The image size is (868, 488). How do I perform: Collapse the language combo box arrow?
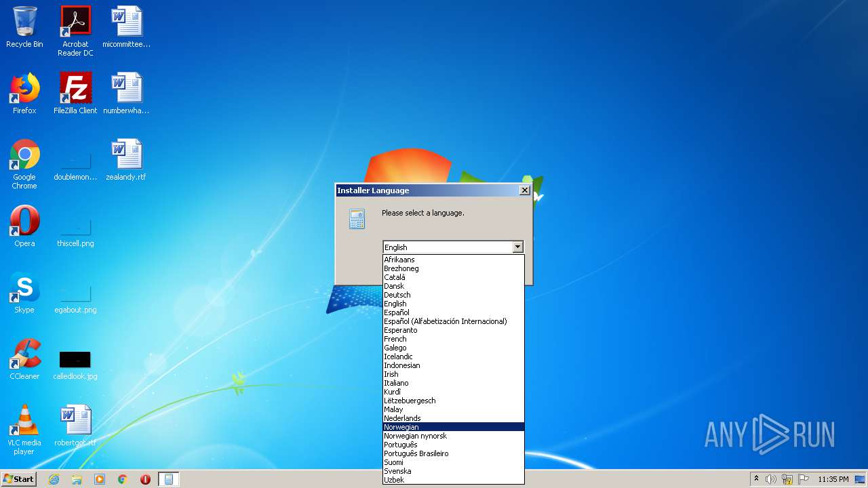point(518,247)
